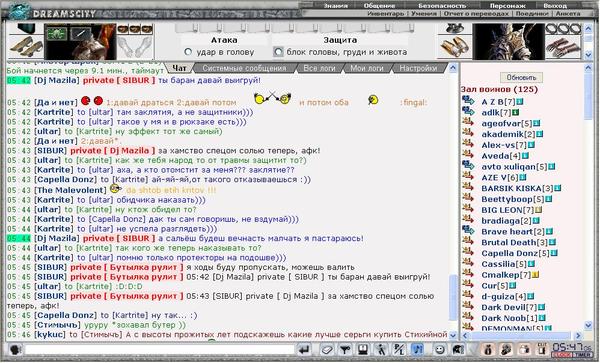Screen dimensions: 600x363
Task: Click the boots equipment slot on left character
Action: (26, 47)
